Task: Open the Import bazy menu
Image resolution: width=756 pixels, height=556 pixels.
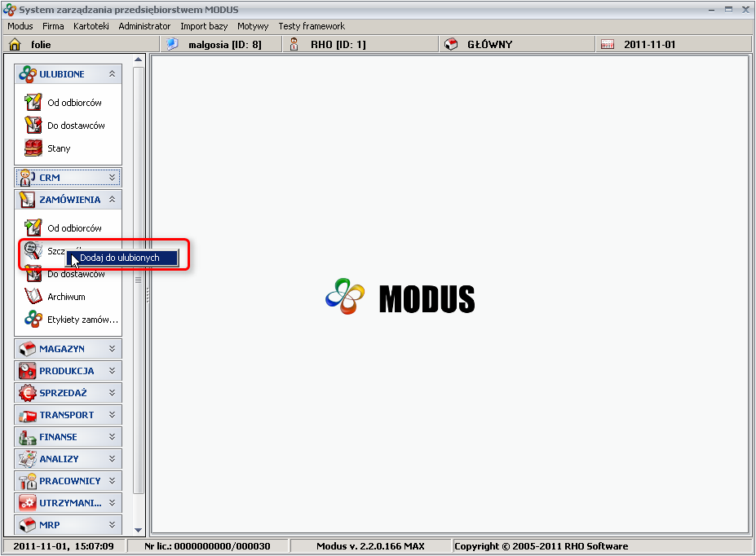Action: 204,26
